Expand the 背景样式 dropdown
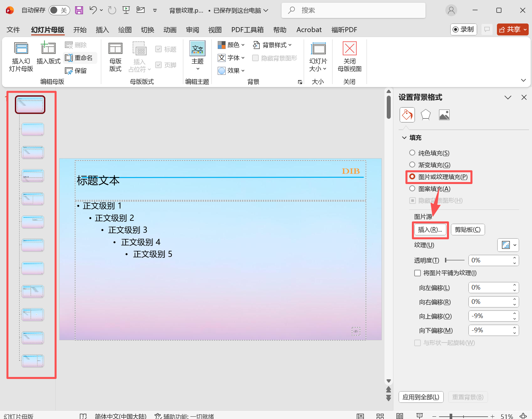 (273, 45)
